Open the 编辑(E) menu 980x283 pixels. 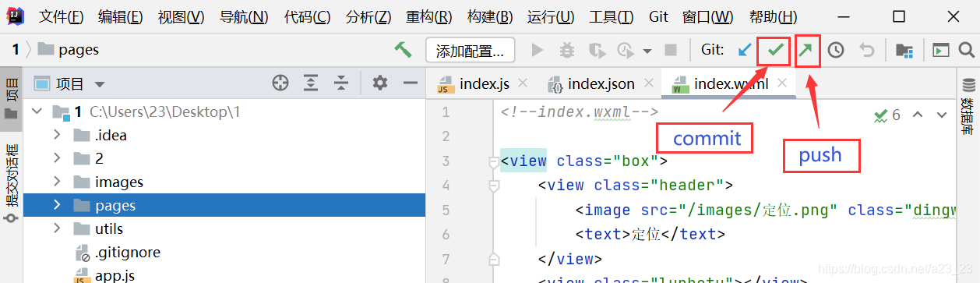tap(121, 16)
